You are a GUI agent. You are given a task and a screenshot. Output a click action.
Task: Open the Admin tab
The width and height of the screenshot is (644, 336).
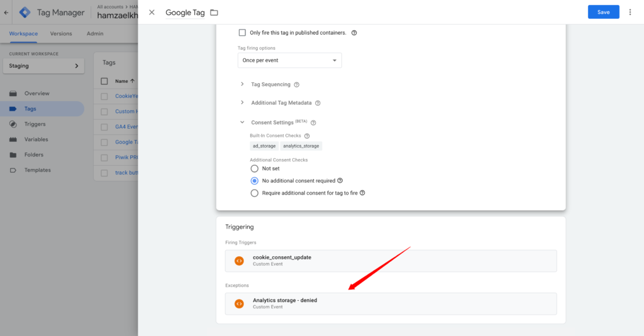pos(95,33)
